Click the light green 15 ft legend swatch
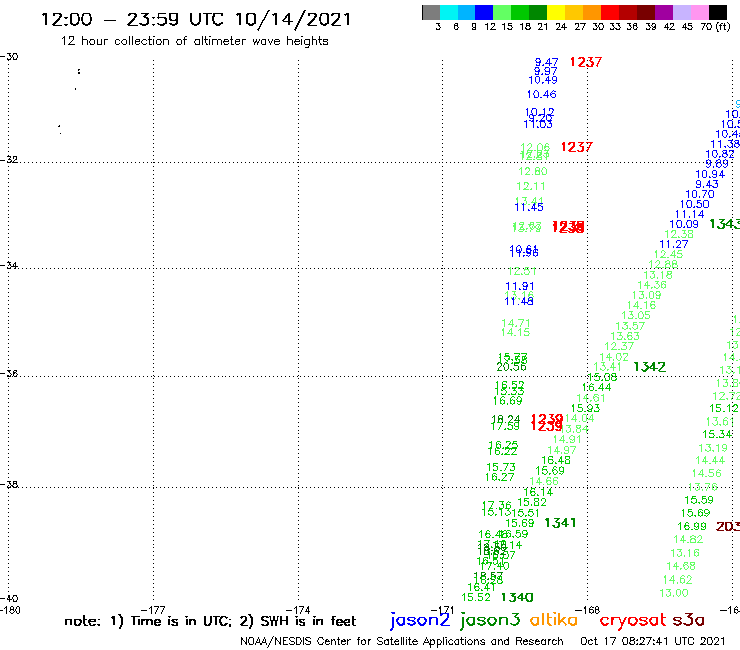Image resolution: width=740 pixels, height=650 pixels. 503,12
